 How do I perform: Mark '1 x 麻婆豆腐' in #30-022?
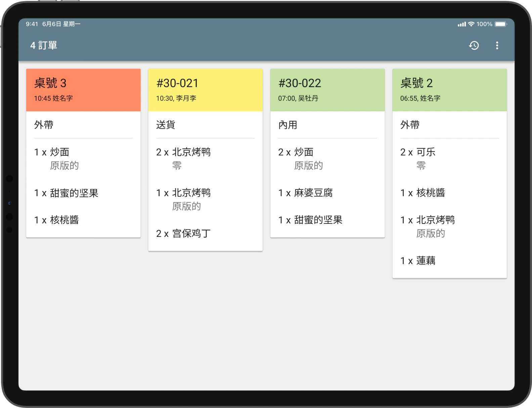(305, 193)
